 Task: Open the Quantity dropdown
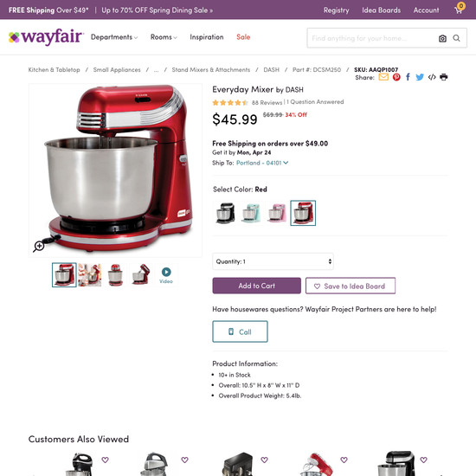click(273, 261)
